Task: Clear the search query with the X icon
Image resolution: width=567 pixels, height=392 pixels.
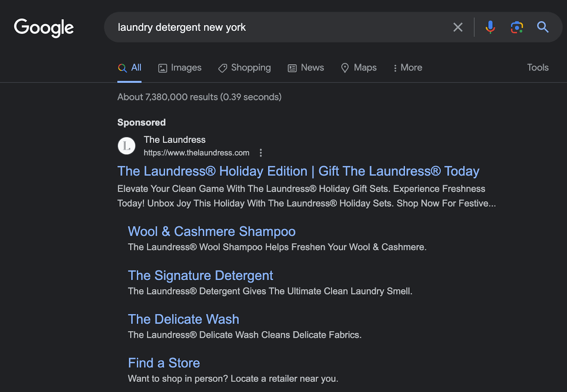Action: pos(458,27)
